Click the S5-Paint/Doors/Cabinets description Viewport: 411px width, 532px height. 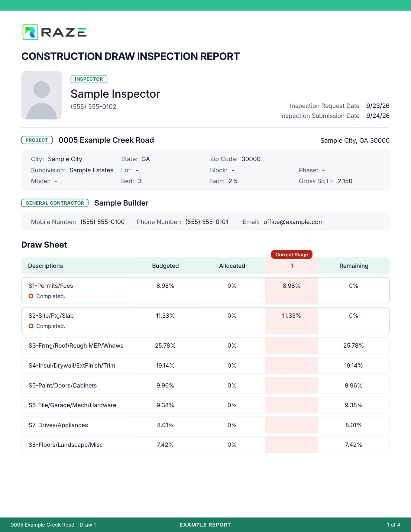click(63, 385)
